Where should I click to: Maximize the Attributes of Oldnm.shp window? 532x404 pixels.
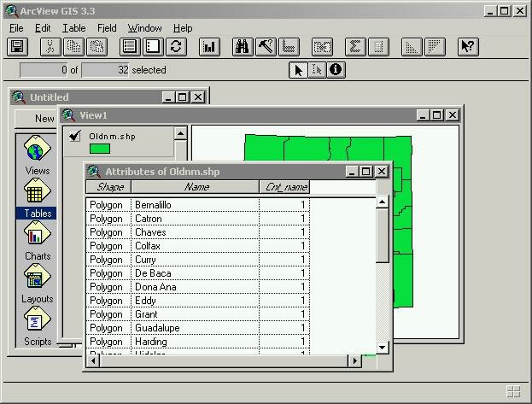point(366,172)
